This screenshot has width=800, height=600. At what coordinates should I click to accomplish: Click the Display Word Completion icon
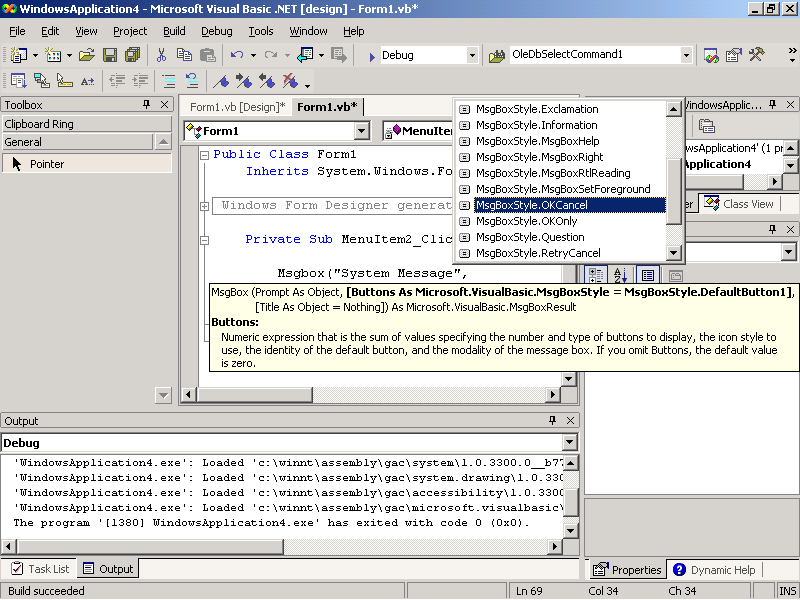[88, 81]
